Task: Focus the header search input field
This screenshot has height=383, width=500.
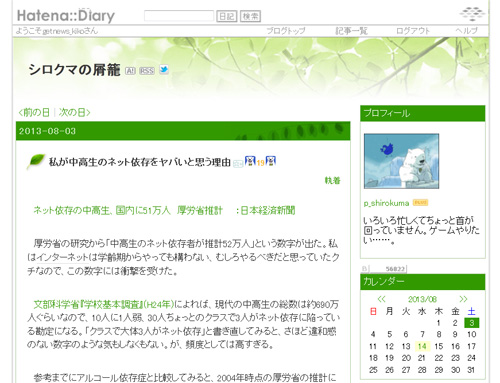Action: [179, 16]
